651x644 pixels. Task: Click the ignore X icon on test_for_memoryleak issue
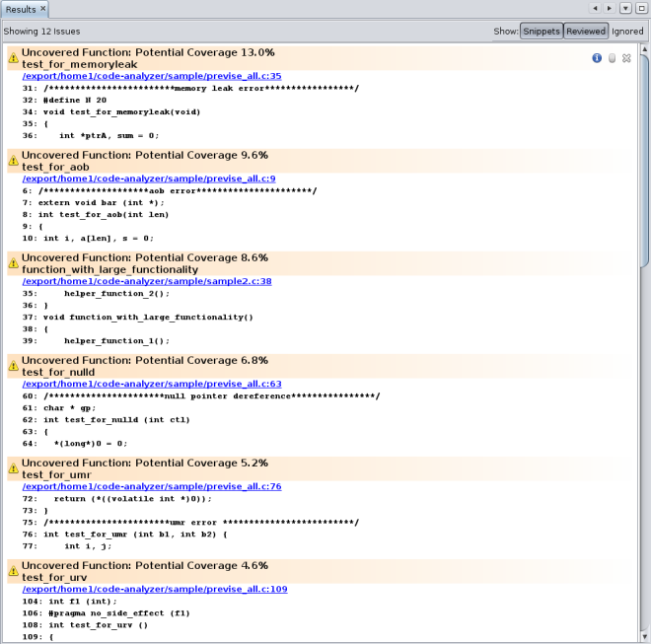pyautogui.click(x=626, y=58)
